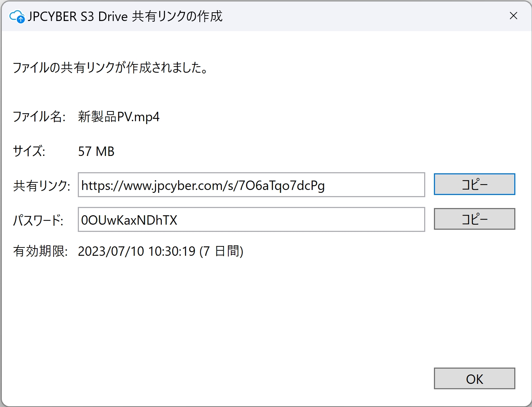Image resolution: width=532 pixels, height=407 pixels.
Task: Click the (7 日間) duration text
Action: pos(221,251)
